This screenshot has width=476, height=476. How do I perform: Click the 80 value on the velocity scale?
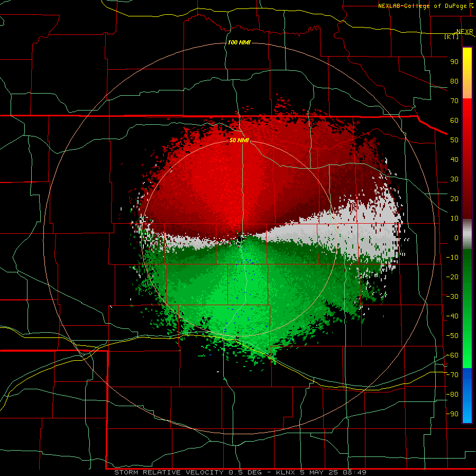[454, 81]
